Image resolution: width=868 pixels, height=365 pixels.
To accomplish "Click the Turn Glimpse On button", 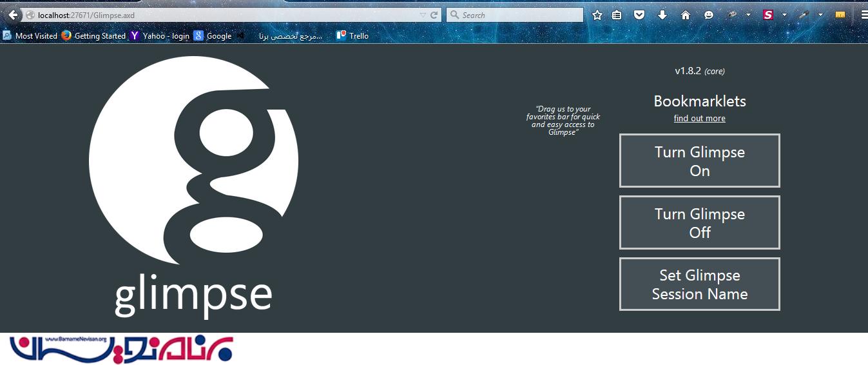I will pyautogui.click(x=700, y=161).
